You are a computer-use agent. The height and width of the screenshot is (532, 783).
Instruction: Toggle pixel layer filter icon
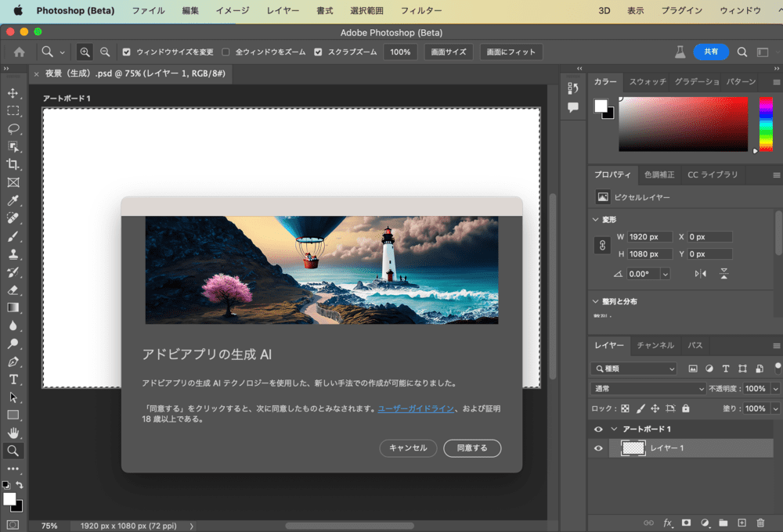[x=693, y=368]
